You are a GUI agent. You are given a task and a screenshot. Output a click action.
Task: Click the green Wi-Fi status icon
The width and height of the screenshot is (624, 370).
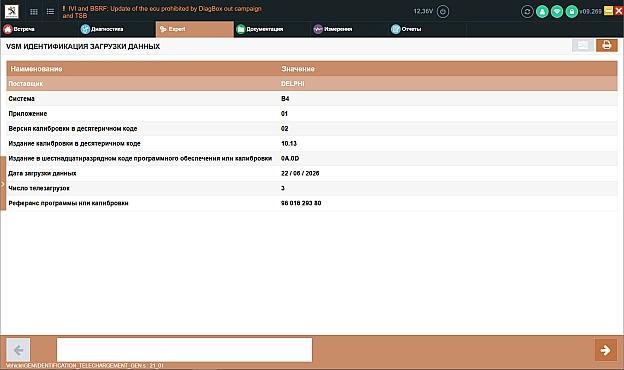557,12
